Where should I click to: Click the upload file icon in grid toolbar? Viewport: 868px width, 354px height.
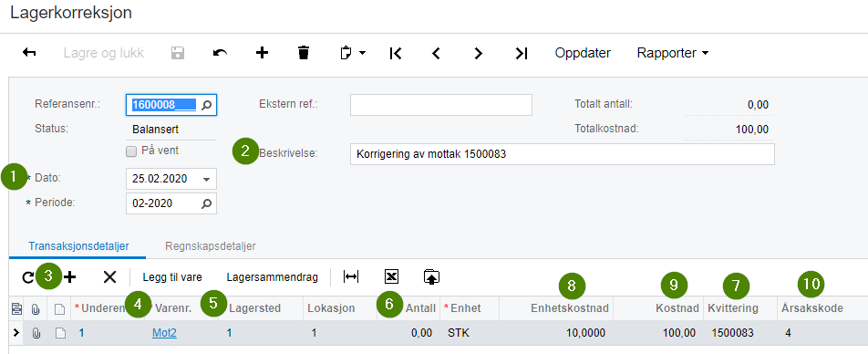[431, 276]
